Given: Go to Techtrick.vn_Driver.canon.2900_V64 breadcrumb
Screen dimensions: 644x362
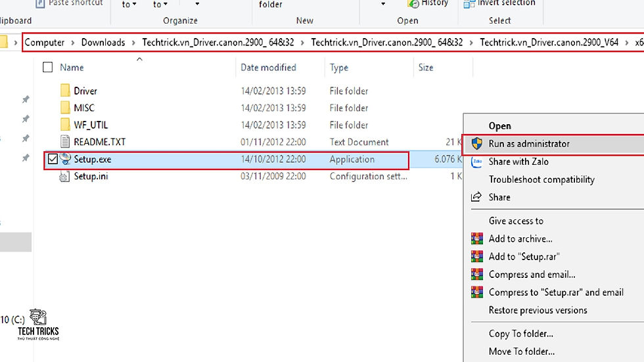Looking at the screenshot, I should click(549, 42).
